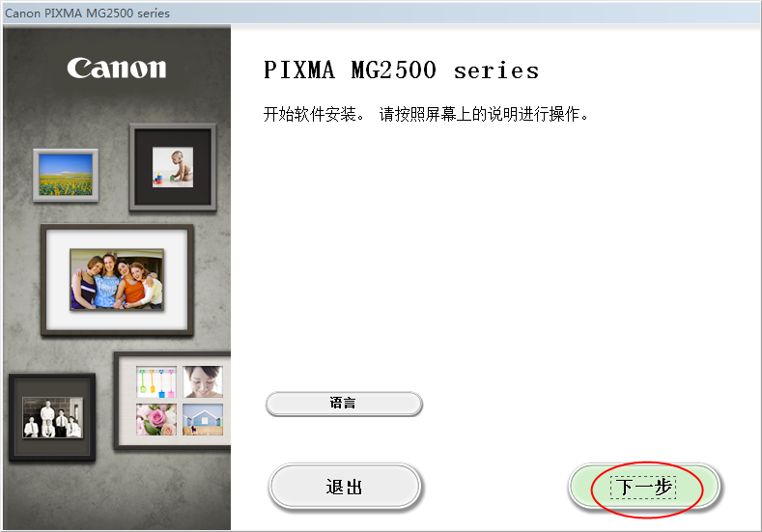Select the black-and-white family portrait
Image resolution: width=762 pixels, height=532 pixels.
point(52,417)
